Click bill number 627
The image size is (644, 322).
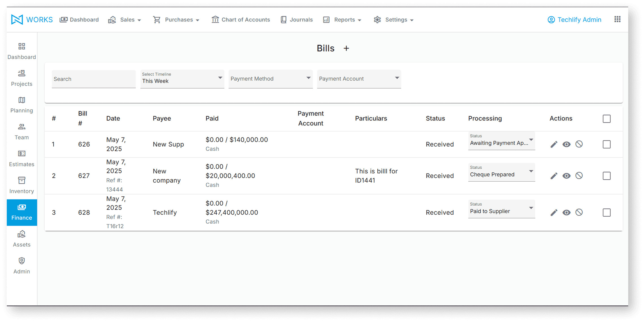click(x=84, y=176)
